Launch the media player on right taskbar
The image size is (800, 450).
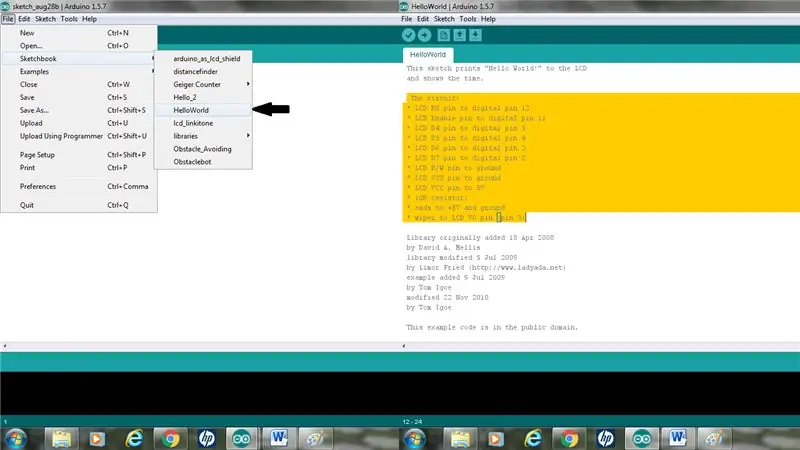pyautogui.click(x=496, y=439)
